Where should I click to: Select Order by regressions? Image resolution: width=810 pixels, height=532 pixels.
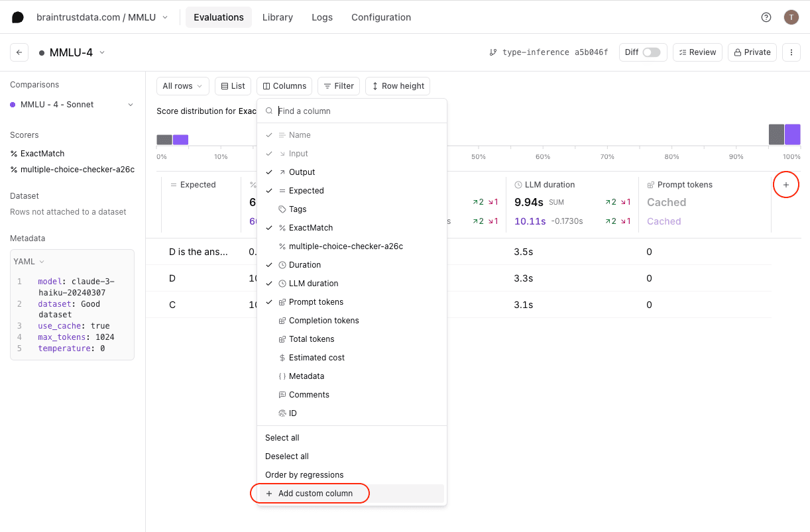click(304, 474)
